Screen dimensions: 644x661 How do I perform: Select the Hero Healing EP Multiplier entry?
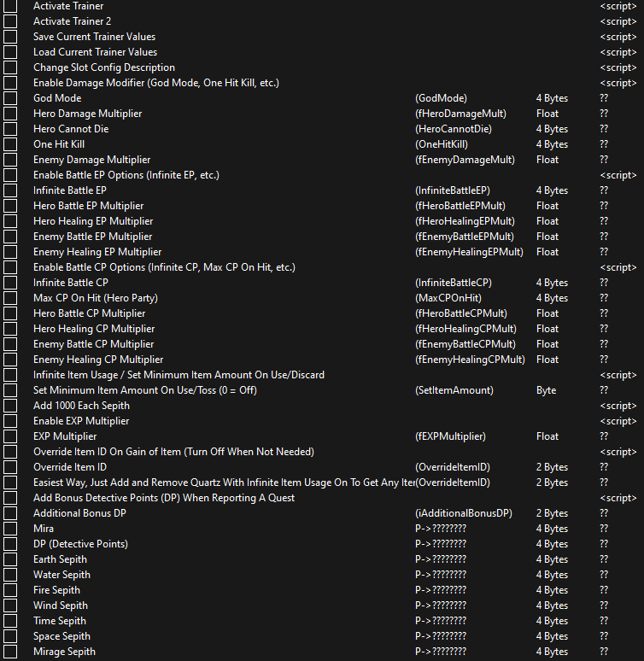point(93,221)
